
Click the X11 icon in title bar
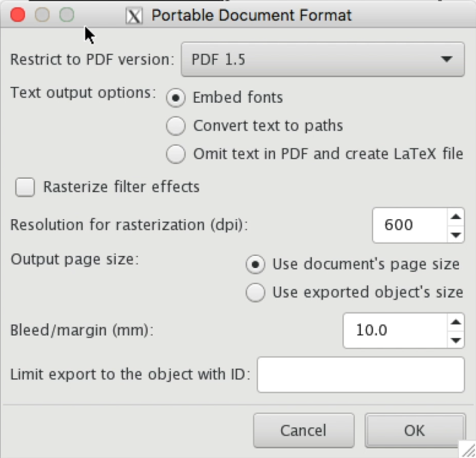pyautogui.click(x=135, y=15)
